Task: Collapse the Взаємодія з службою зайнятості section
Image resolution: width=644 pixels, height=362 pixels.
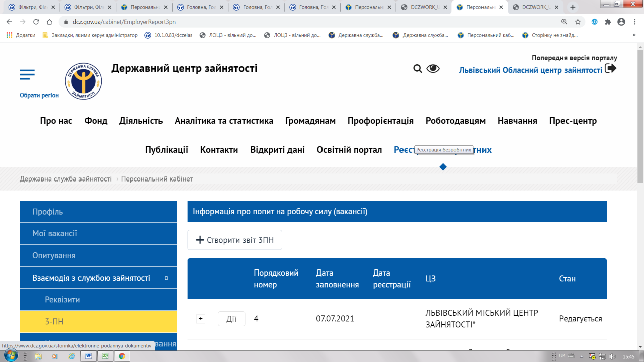Action: [x=166, y=278]
